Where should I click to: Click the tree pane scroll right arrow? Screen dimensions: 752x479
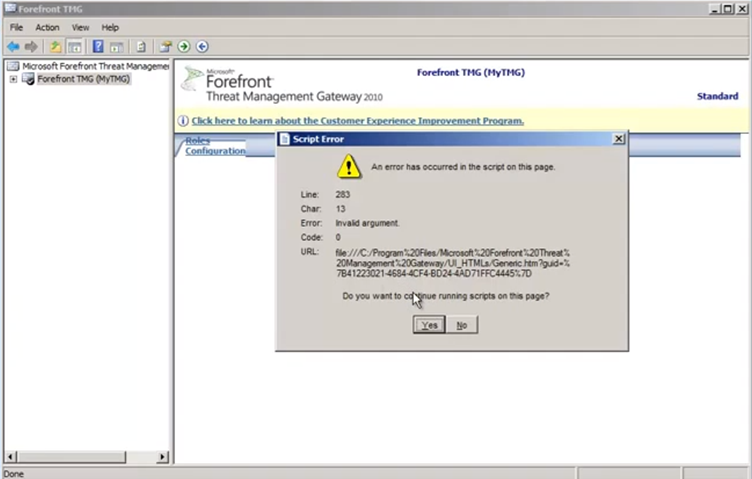click(163, 456)
